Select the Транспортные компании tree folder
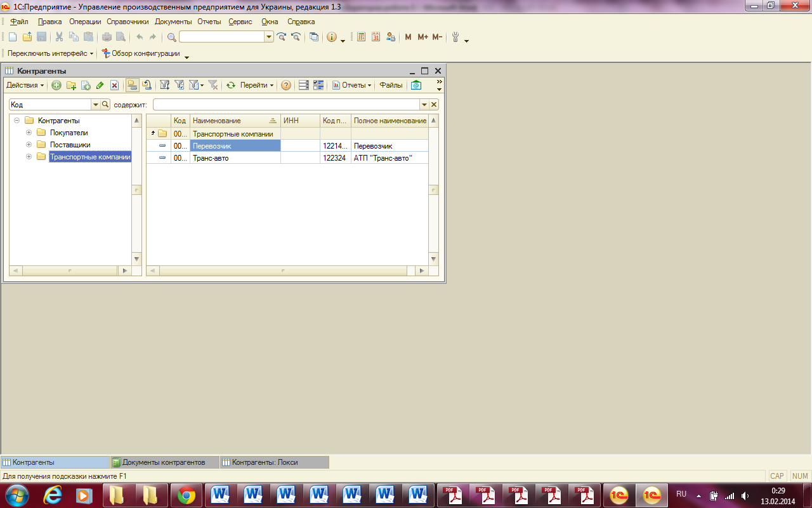This screenshot has height=508, width=812. pos(90,157)
